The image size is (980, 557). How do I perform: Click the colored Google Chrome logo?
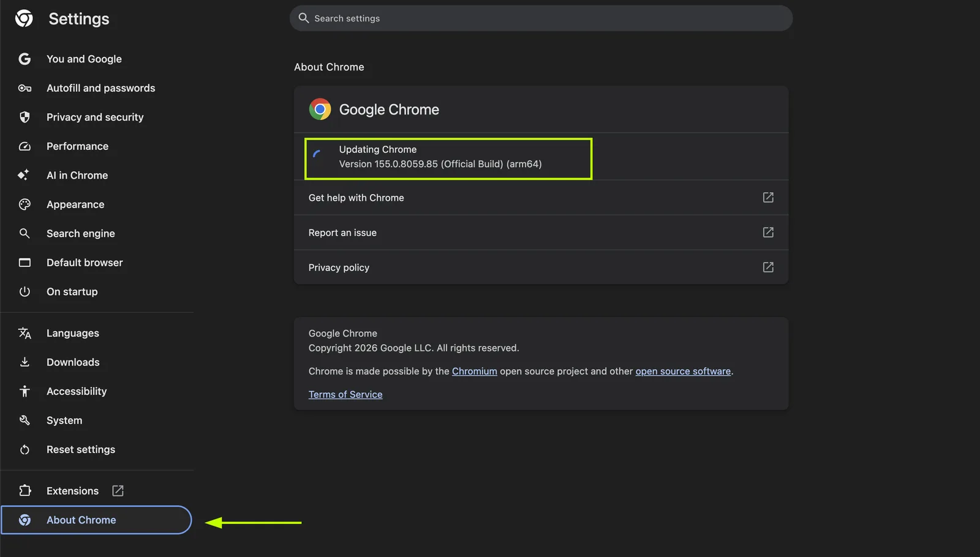point(320,110)
